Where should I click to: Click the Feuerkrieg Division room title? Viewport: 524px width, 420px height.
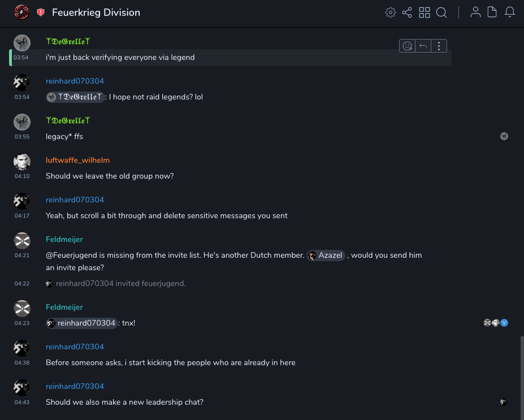(x=96, y=12)
